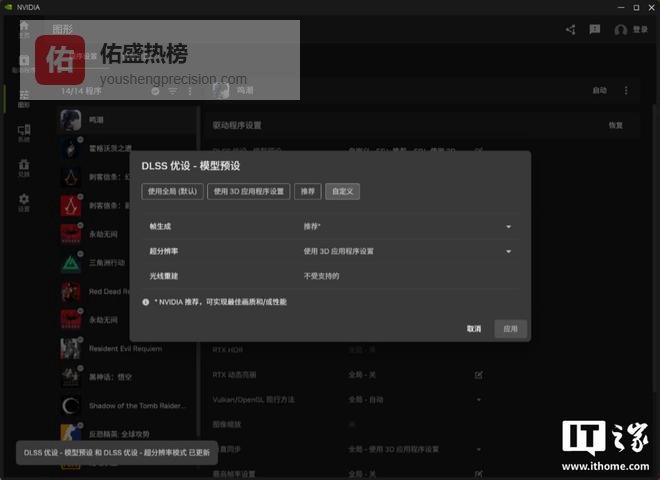This screenshot has height=480, width=660.
Task: Open the 设置 (Settings) gear in sidebar
Action: (x=24, y=201)
